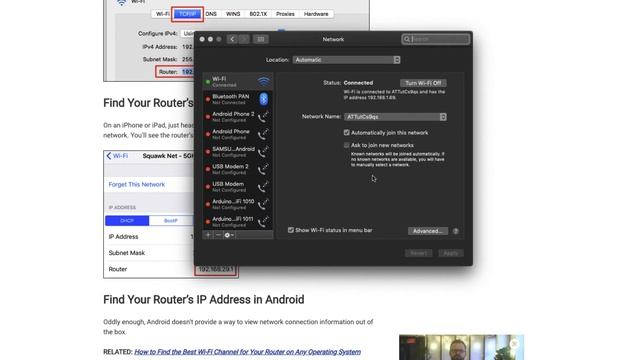This screenshot has height=360, width=640.
Task: Click the Apply button
Action: point(451,253)
